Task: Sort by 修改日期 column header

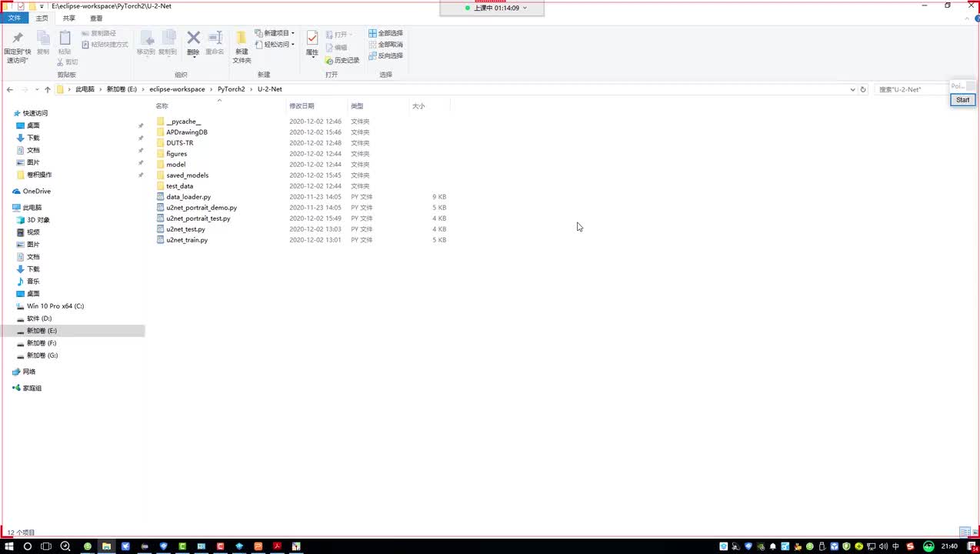Action: (302, 106)
